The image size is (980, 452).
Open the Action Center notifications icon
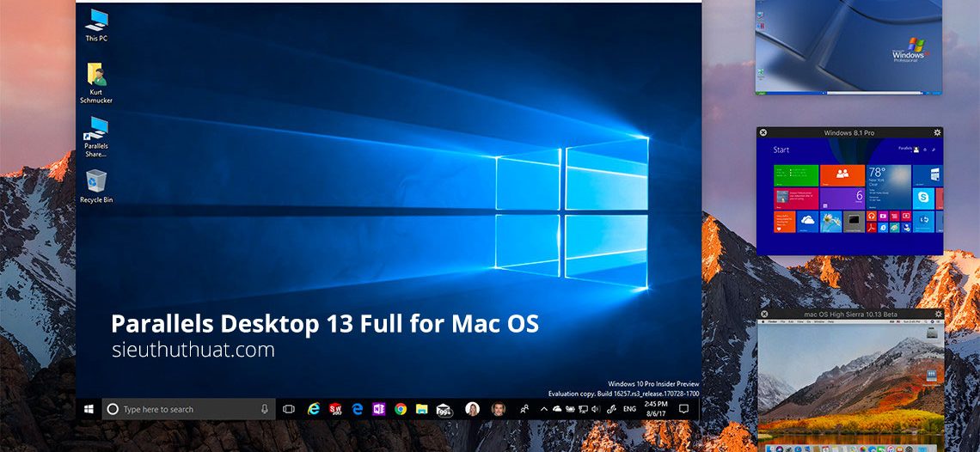point(683,409)
